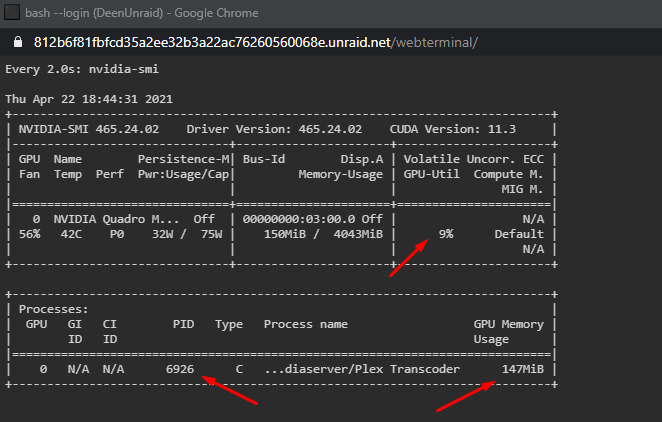Image resolution: width=662 pixels, height=422 pixels.
Task: Click the 'Pwr:Usage/Cap' header
Action: pos(183,174)
